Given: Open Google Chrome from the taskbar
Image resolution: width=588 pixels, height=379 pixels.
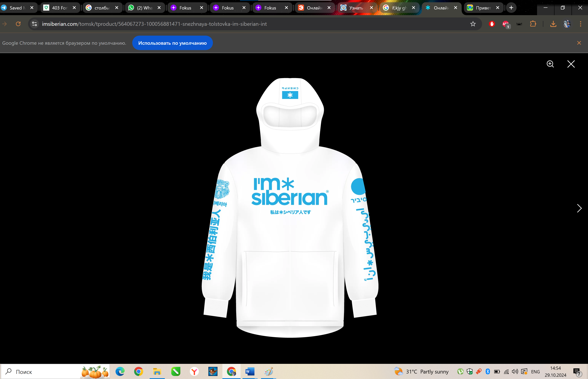Looking at the screenshot, I should [x=138, y=371].
